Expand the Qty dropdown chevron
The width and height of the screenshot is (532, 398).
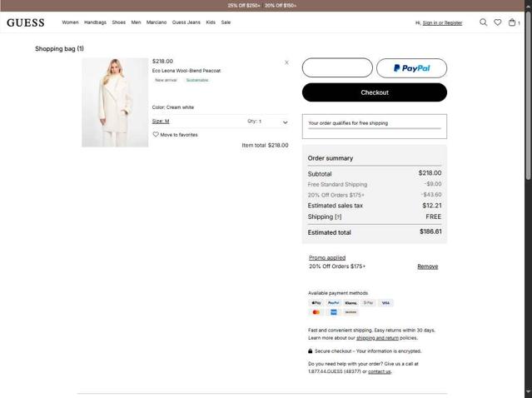tap(285, 122)
